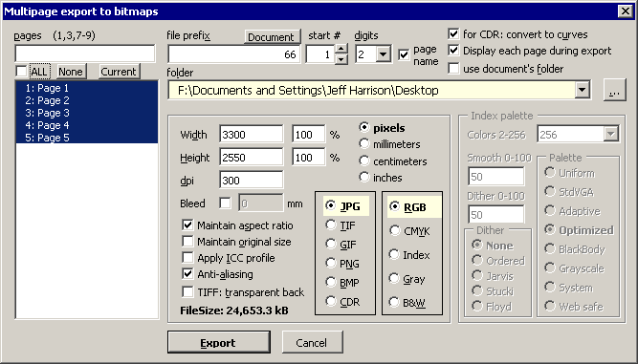Select '5: Page 5' in the list
Viewport: 638px width, 364px height.
point(87,138)
